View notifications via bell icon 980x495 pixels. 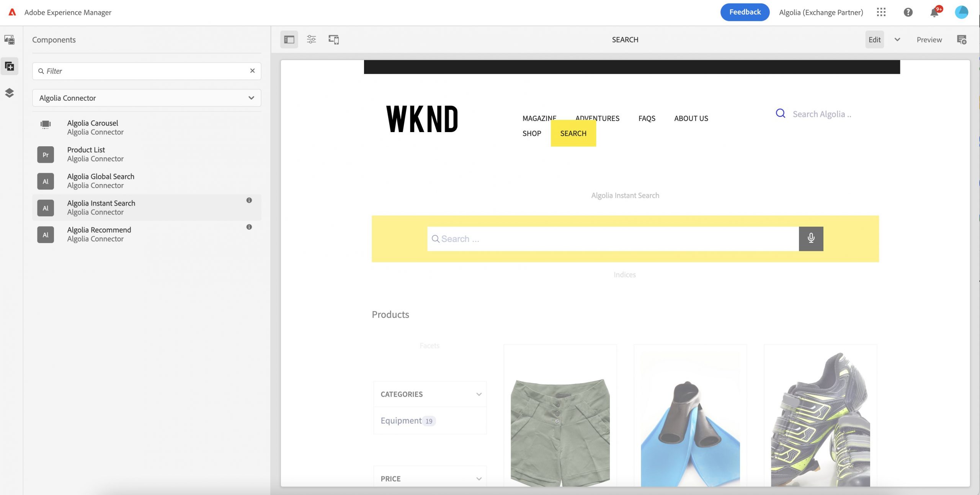934,13
